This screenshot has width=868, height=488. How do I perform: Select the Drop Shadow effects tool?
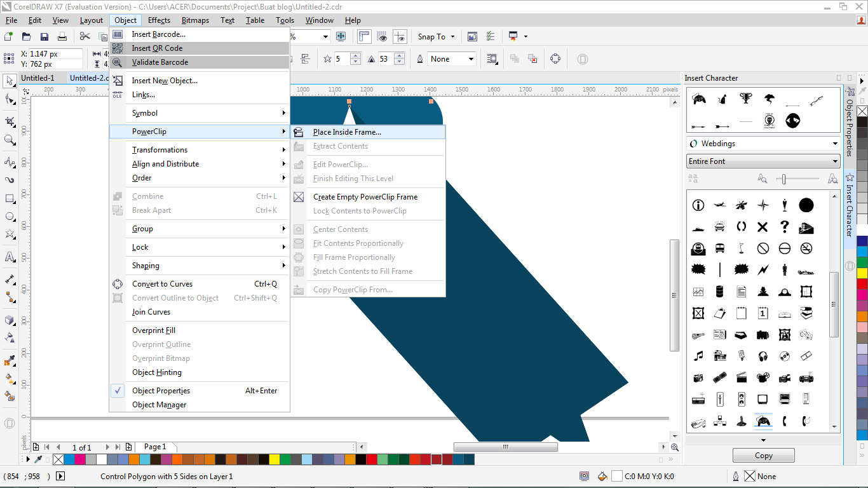pos(10,320)
